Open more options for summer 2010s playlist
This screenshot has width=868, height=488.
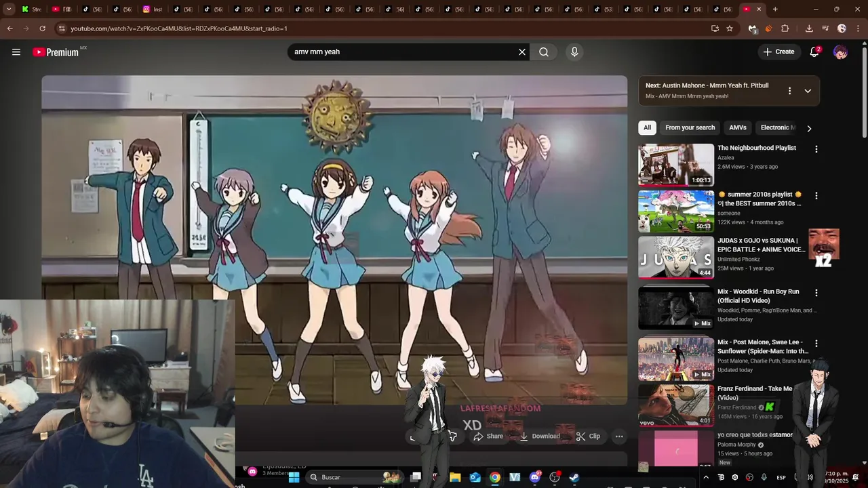(x=816, y=196)
